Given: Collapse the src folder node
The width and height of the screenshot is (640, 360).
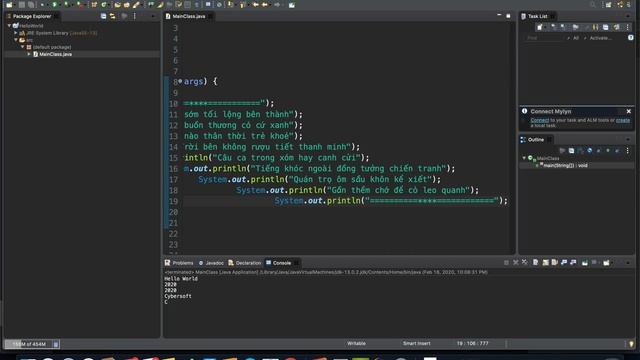Looking at the screenshot, I should pos(16,40).
